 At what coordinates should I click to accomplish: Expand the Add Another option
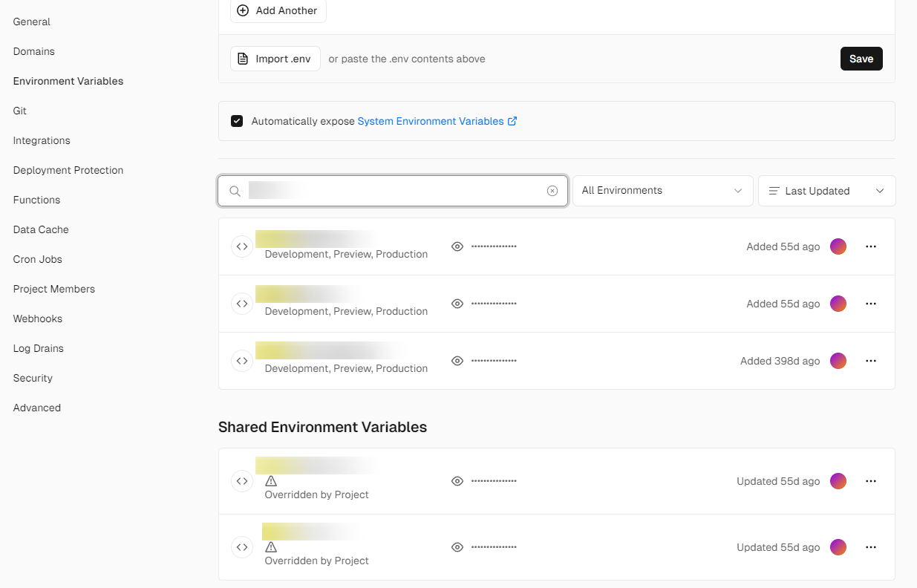click(278, 10)
